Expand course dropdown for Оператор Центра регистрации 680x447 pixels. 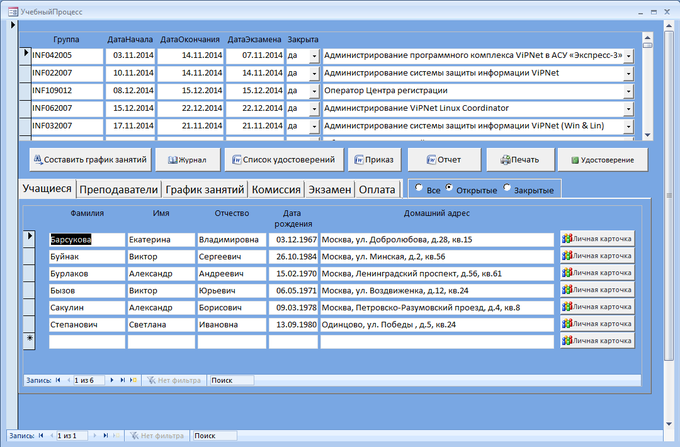pyautogui.click(x=628, y=90)
